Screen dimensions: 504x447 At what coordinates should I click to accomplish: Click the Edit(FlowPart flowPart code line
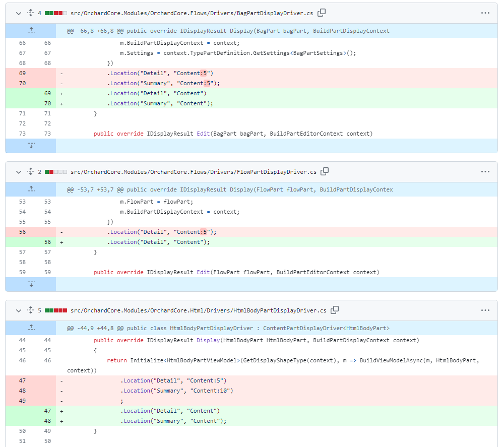[x=236, y=272]
